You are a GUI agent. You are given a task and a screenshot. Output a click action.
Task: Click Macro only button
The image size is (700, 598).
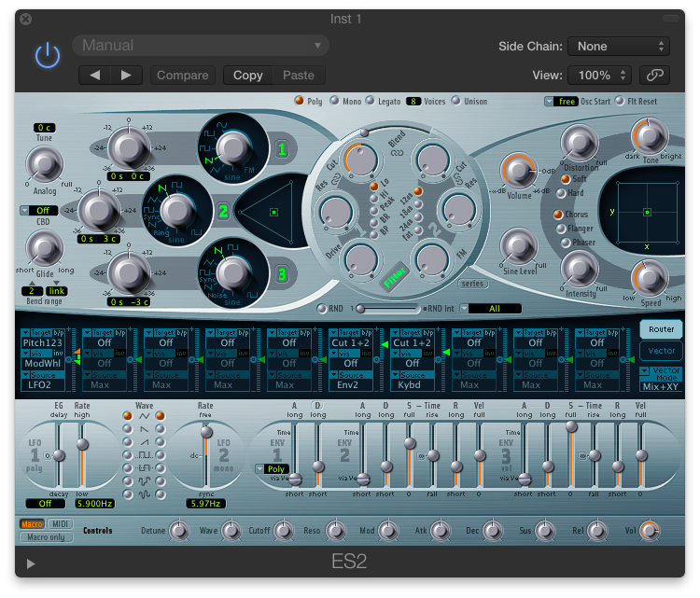[x=46, y=537]
